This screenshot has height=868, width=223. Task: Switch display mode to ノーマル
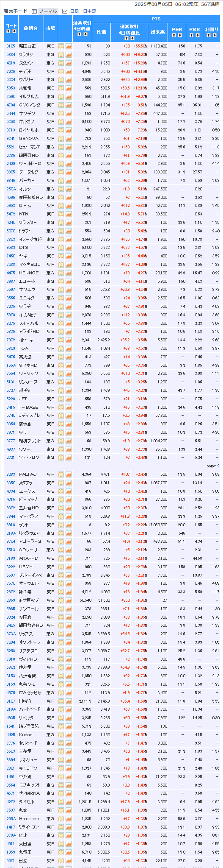[x=48, y=11]
